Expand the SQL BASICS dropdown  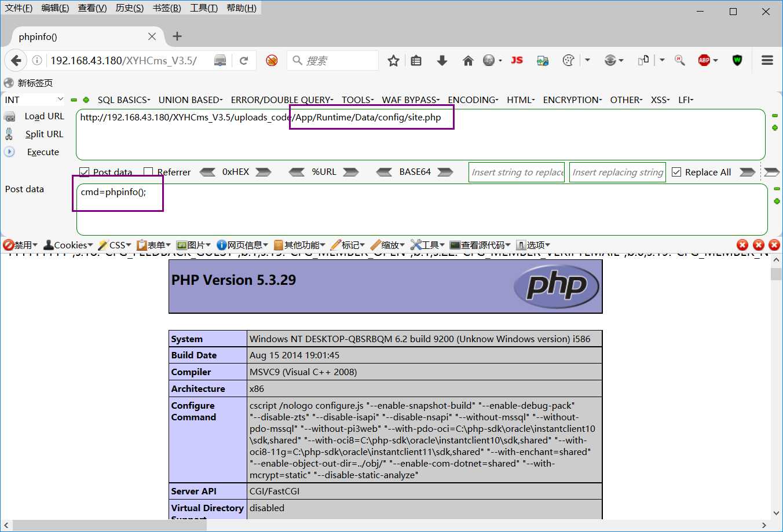pos(123,100)
